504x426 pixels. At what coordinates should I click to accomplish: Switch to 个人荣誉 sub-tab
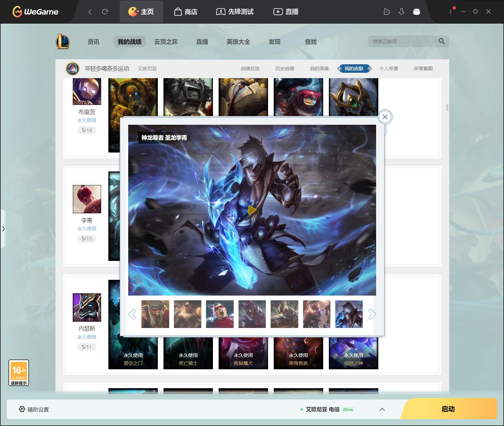(389, 68)
